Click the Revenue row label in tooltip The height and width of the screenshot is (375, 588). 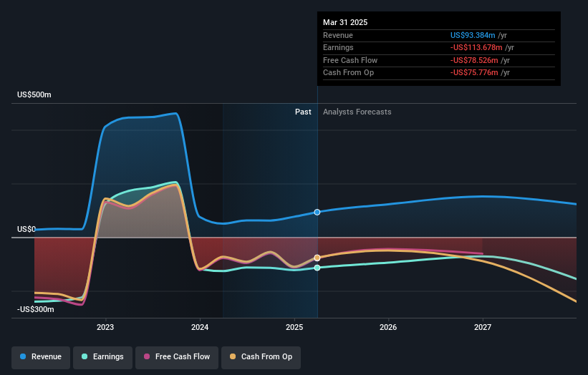[338, 35]
